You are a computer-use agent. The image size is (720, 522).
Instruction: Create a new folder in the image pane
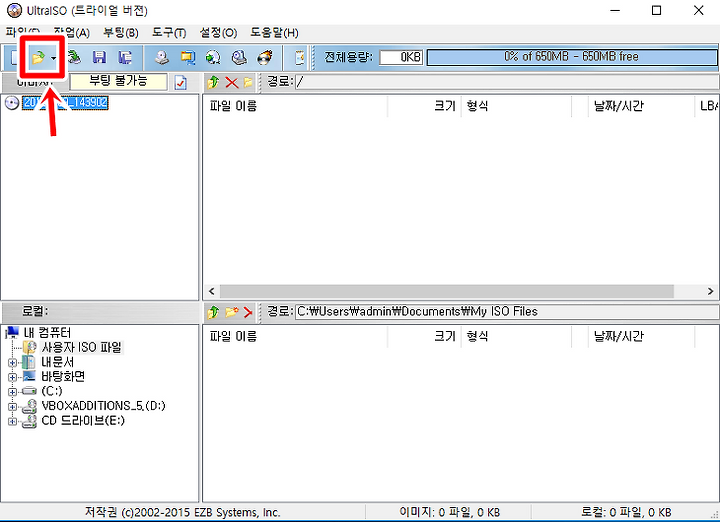click(248, 83)
